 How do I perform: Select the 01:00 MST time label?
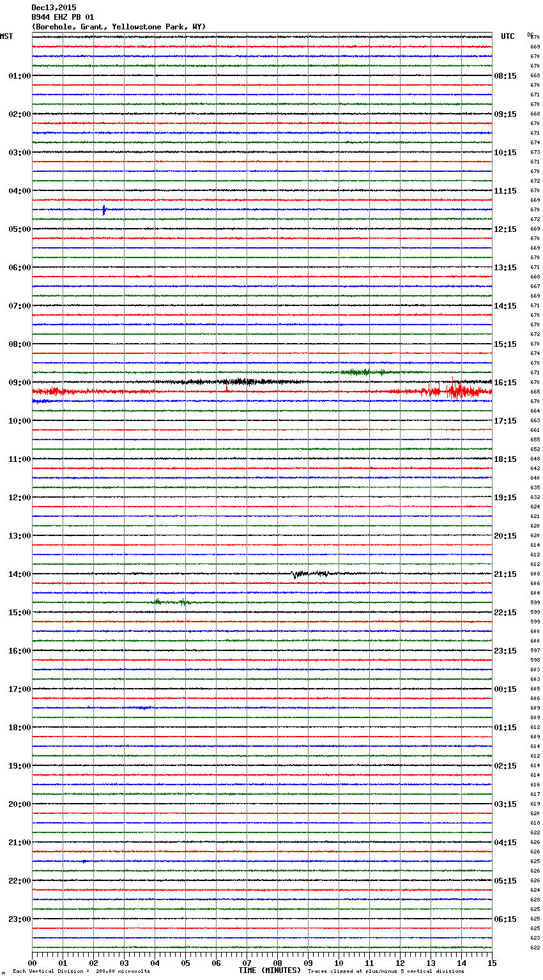coord(20,76)
